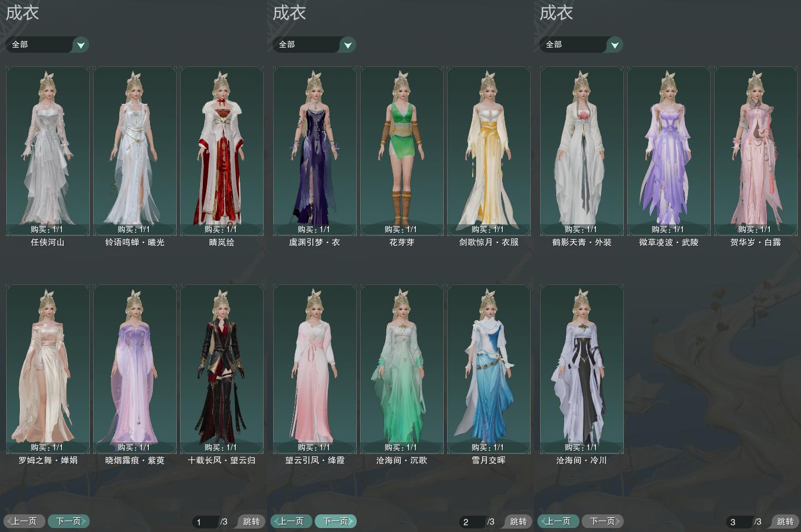Focus the page number field showing 3
Screen dimensions: 801x532
pyautogui.click(x=739, y=522)
